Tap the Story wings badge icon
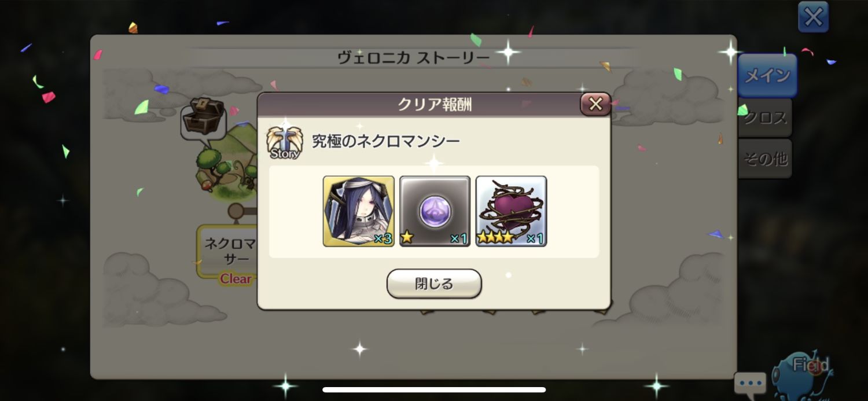 pos(284,142)
